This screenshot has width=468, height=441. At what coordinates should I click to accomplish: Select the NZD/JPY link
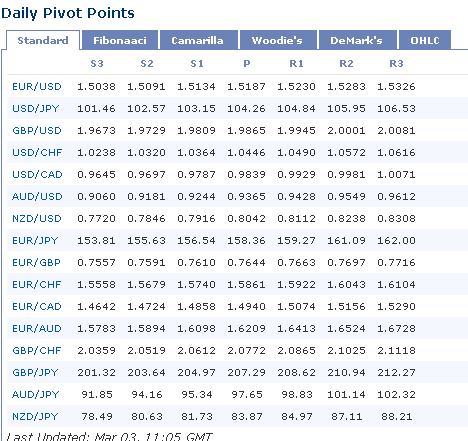click(35, 417)
